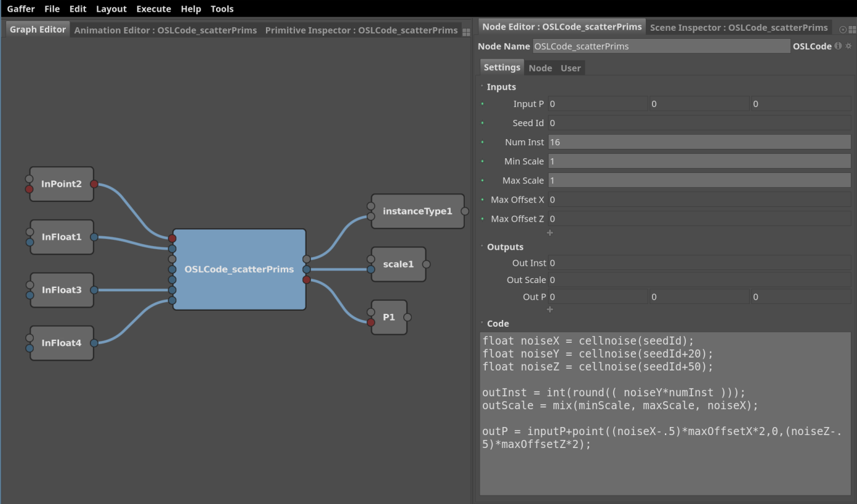
Task: Click the green marker beside Num Inst
Action: [x=482, y=142]
